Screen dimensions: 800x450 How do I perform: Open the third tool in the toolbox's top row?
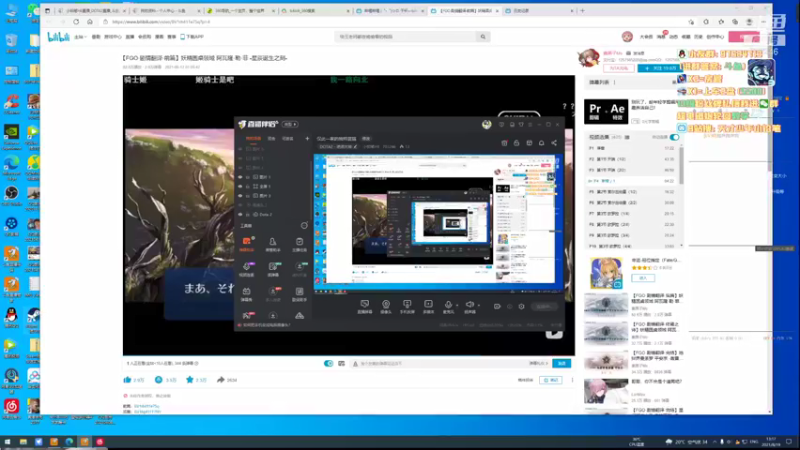(x=299, y=242)
